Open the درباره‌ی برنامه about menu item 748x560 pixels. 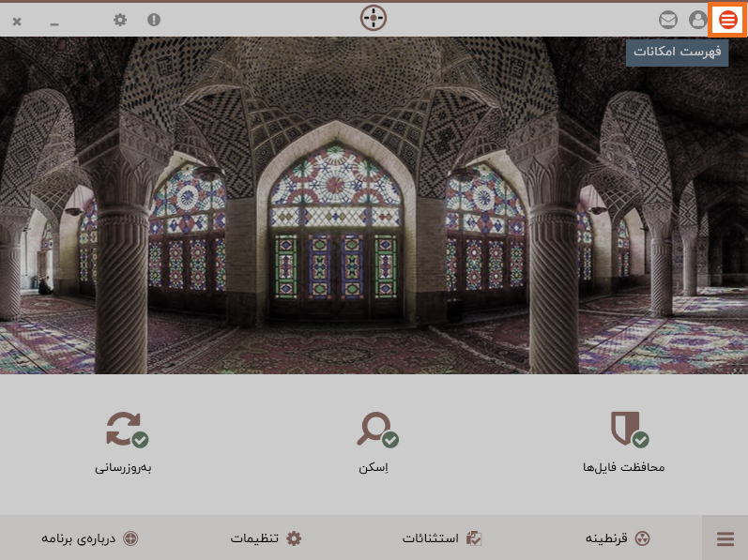[x=90, y=538]
